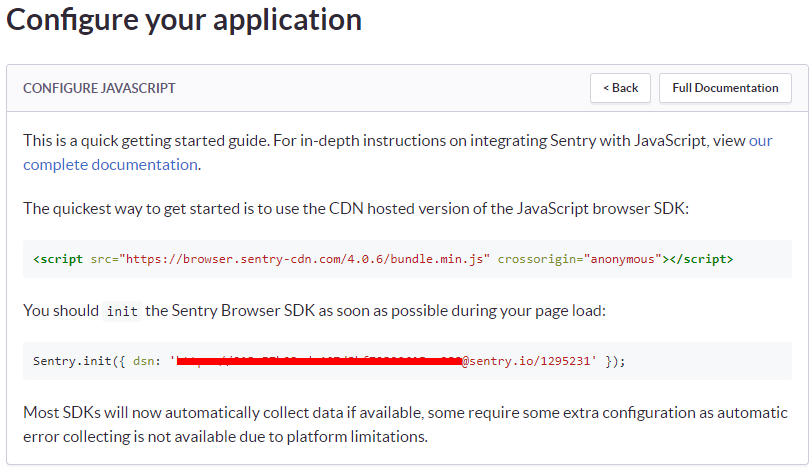The image size is (812, 468).
Task: Click the script tag CDN code block
Action: coord(407,259)
